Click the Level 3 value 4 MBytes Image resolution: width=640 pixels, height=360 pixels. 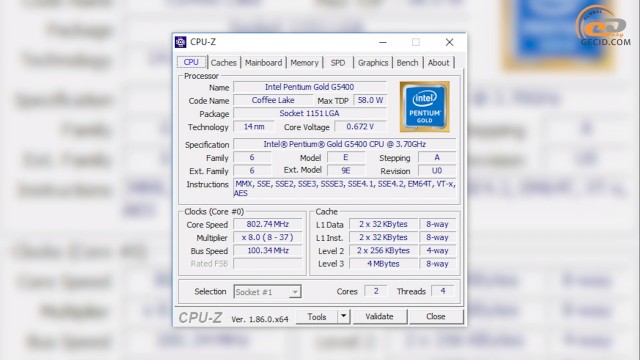(383, 264)
